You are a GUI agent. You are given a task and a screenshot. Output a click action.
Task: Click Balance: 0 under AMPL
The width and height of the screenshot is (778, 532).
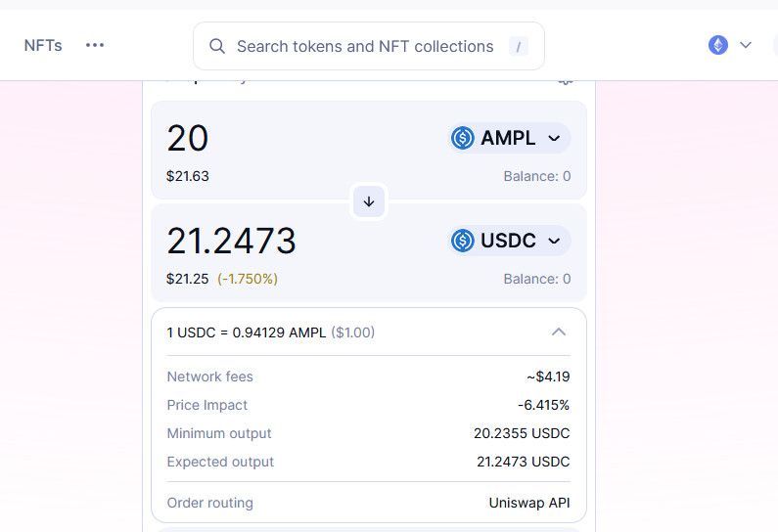coord(536,176)
